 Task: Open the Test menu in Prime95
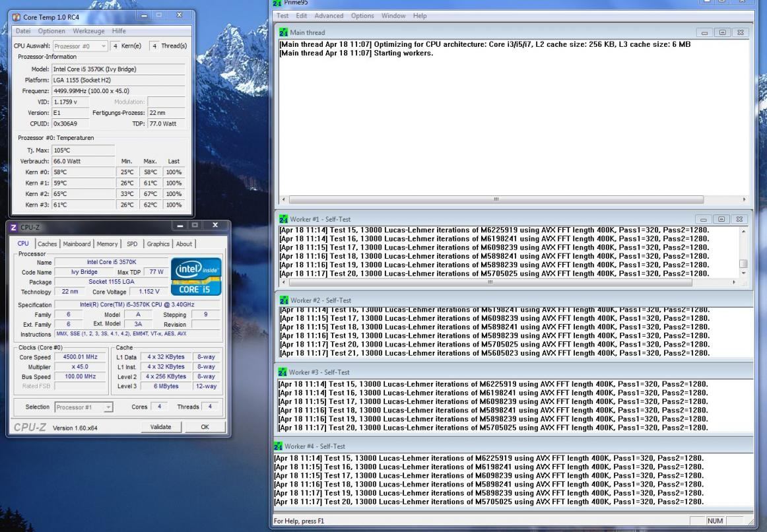pyautogui.click(x=283, y=16)
